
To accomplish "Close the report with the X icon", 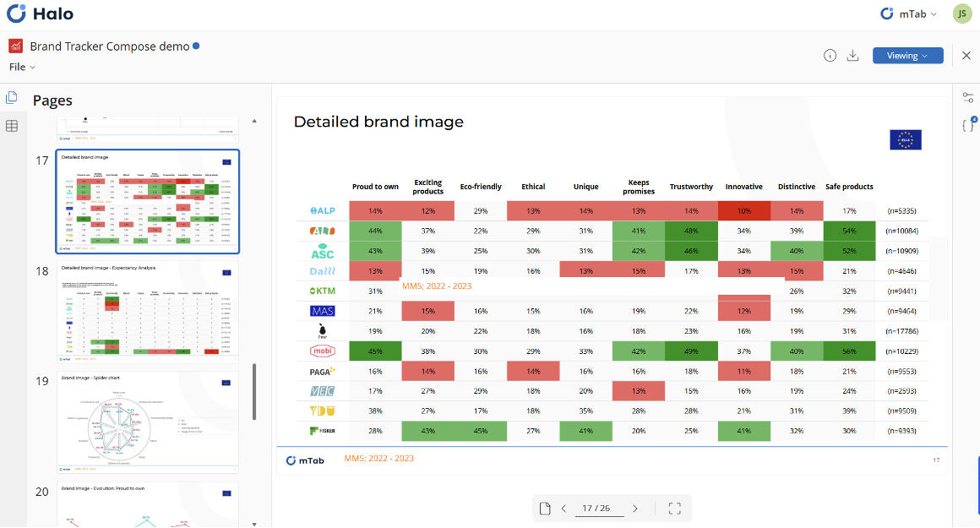I will coord(966,56).
